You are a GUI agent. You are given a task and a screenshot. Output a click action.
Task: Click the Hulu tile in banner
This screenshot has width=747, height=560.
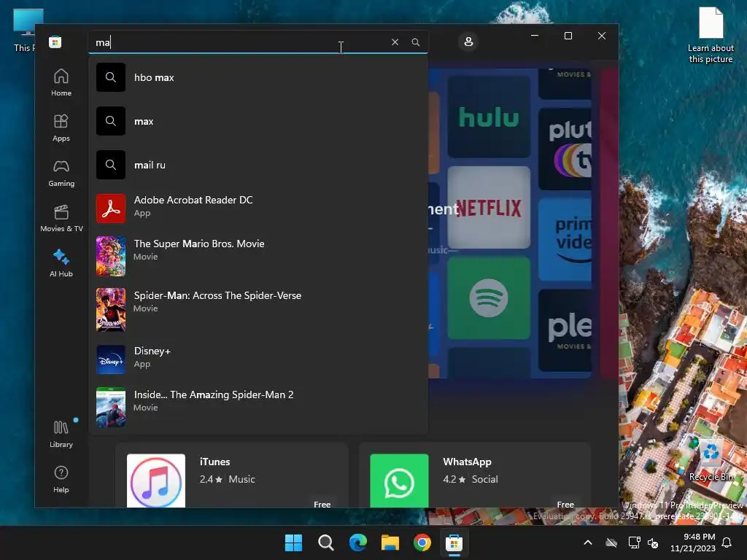(489, 117)
